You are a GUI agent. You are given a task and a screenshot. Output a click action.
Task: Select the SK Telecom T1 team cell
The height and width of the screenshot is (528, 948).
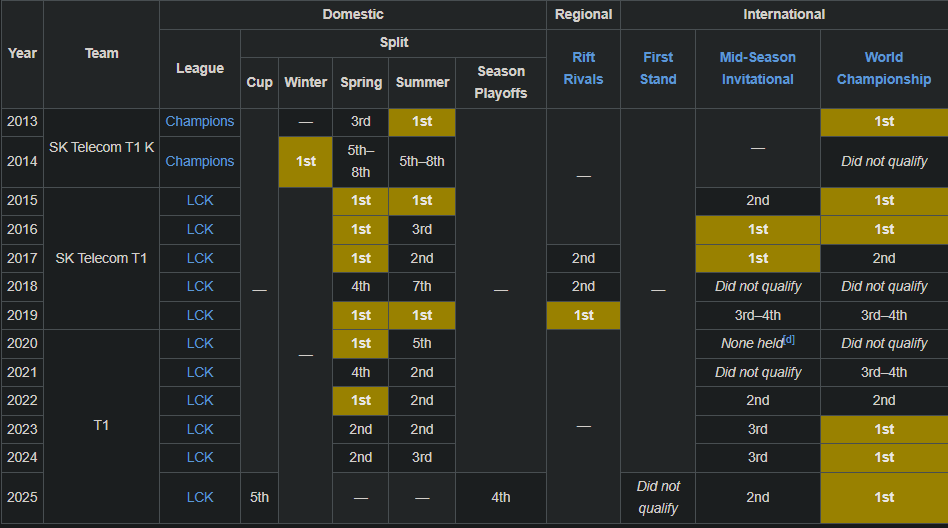click(x=101, y=258)
